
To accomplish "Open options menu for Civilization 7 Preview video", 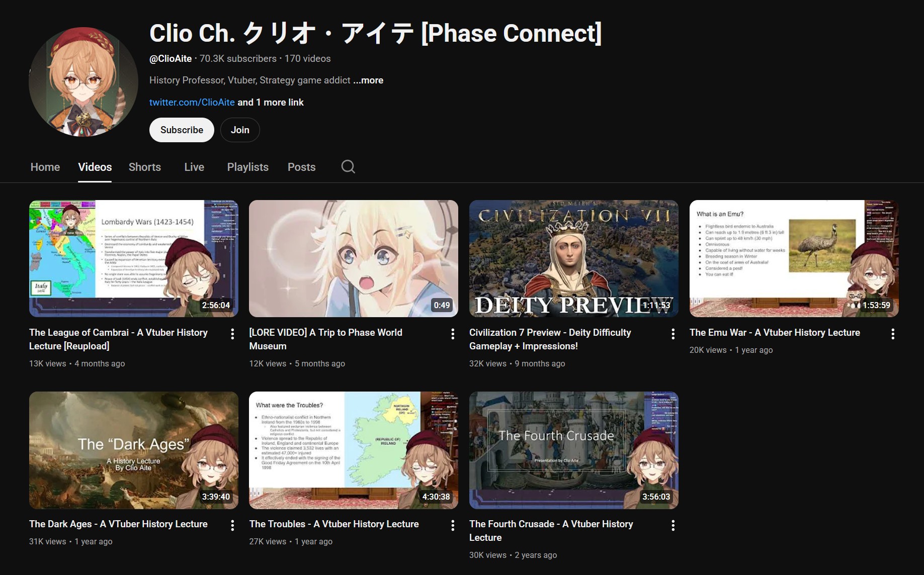I will tap(673, 334).
